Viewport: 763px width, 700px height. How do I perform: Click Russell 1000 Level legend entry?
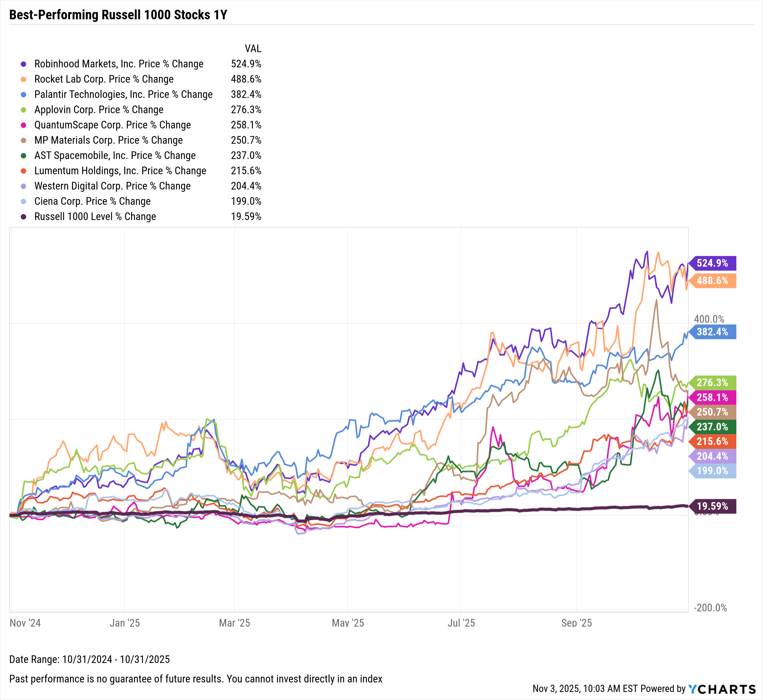95,217
